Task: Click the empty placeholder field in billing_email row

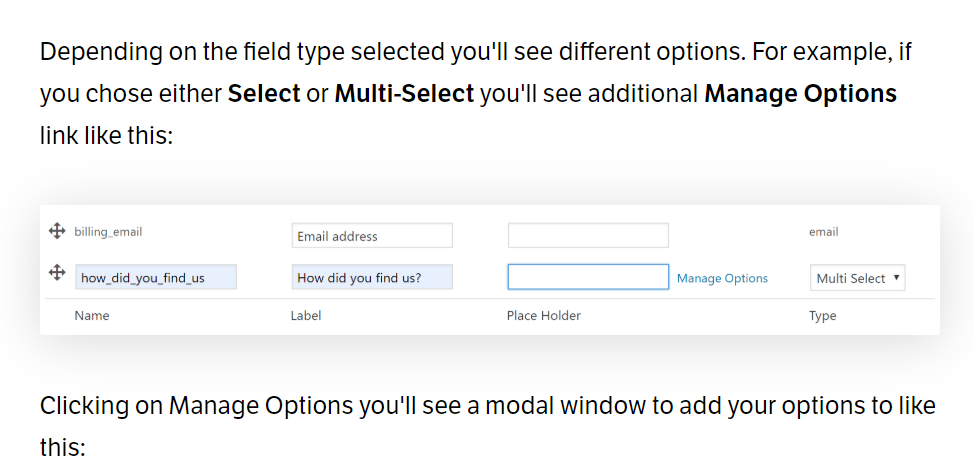Action: [588, 236]
